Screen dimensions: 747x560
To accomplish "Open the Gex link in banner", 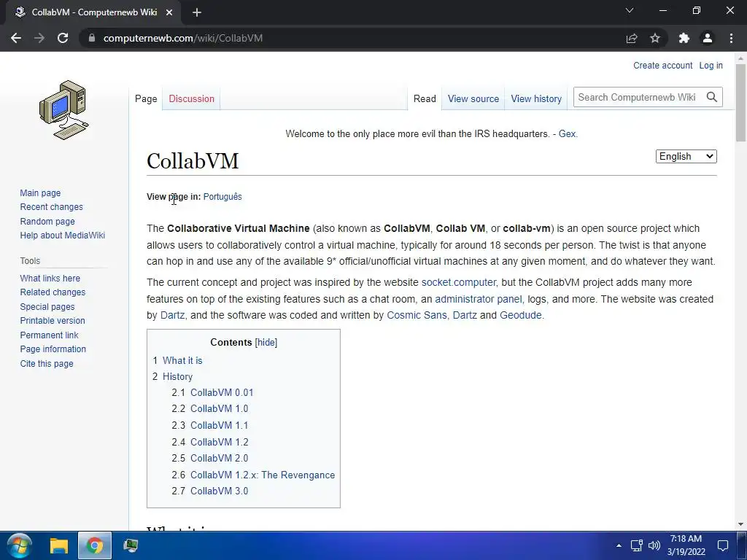I will [567, 134].
